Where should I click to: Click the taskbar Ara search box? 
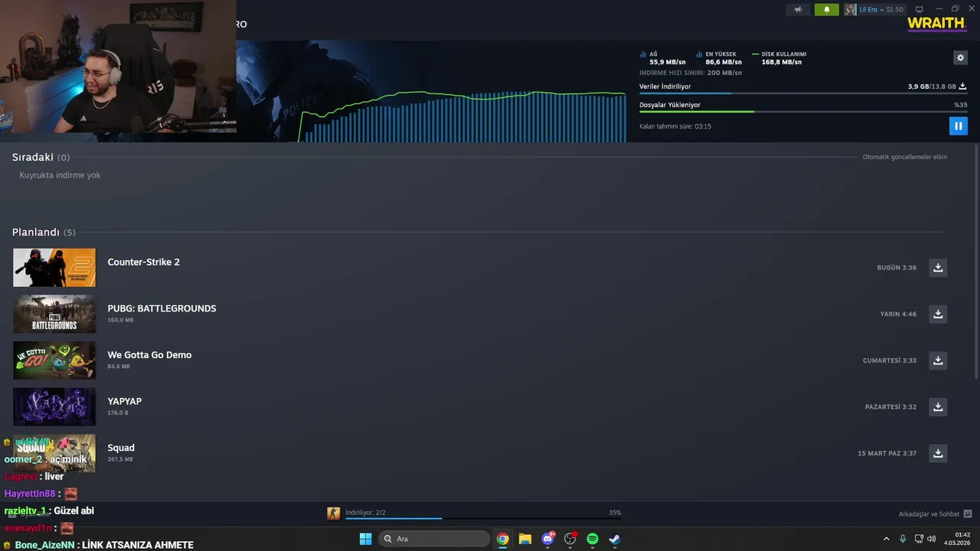[x=434, y=539]
